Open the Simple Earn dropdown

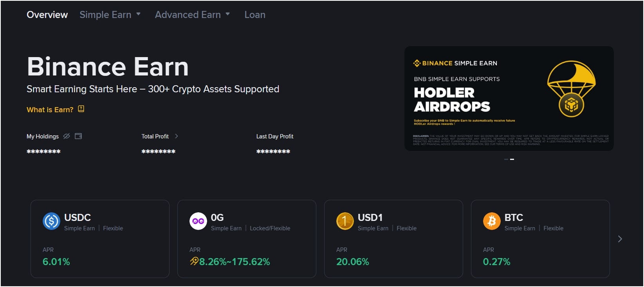point(110,14)
